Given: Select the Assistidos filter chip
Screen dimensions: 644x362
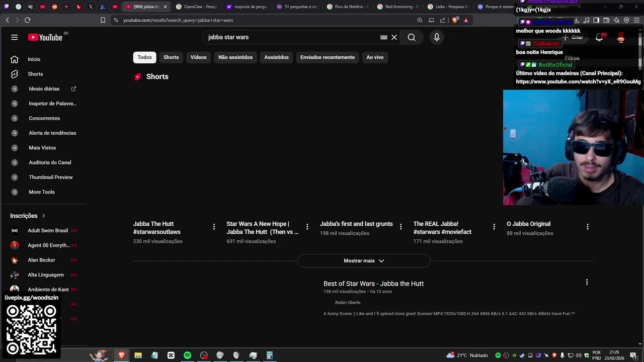Looking at the screenshot, I should [277, 57].
